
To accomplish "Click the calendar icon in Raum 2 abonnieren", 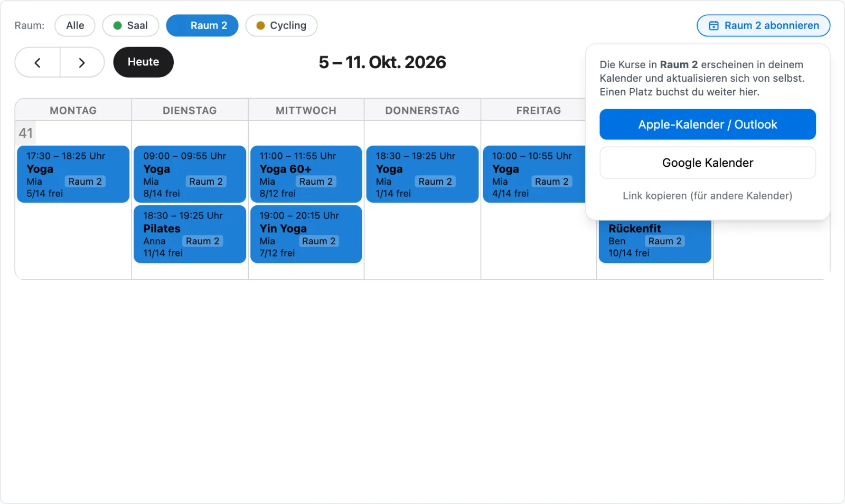I will 713,25.
